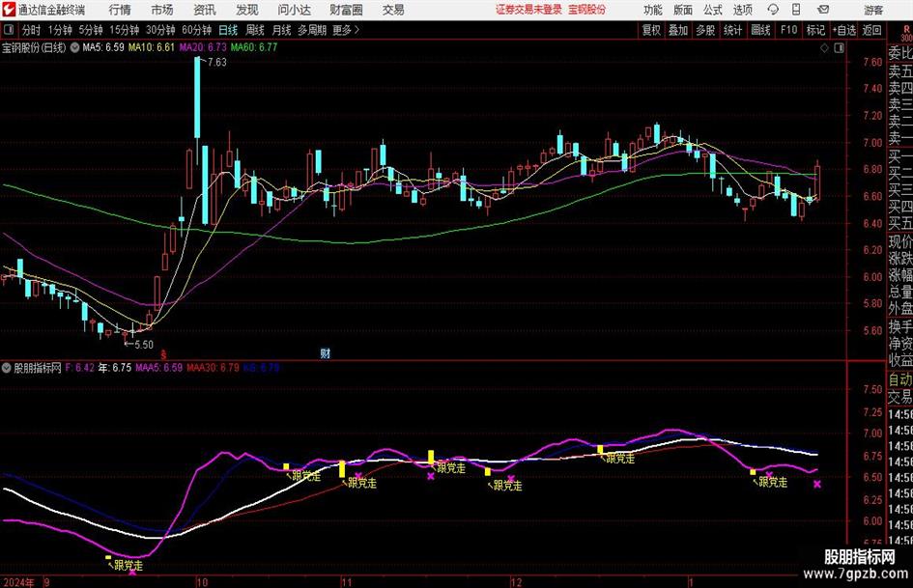
Task: Click the MA10: 6.61 label
Action: point(152,47)
